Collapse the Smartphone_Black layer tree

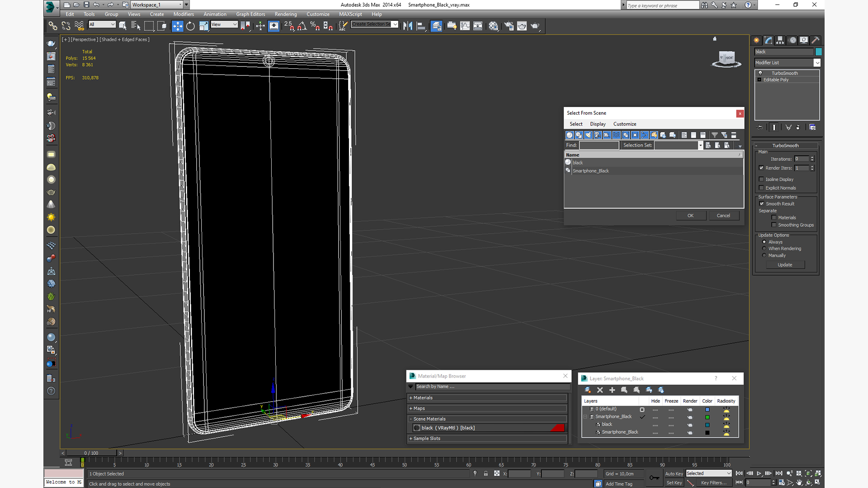point(585,417)
